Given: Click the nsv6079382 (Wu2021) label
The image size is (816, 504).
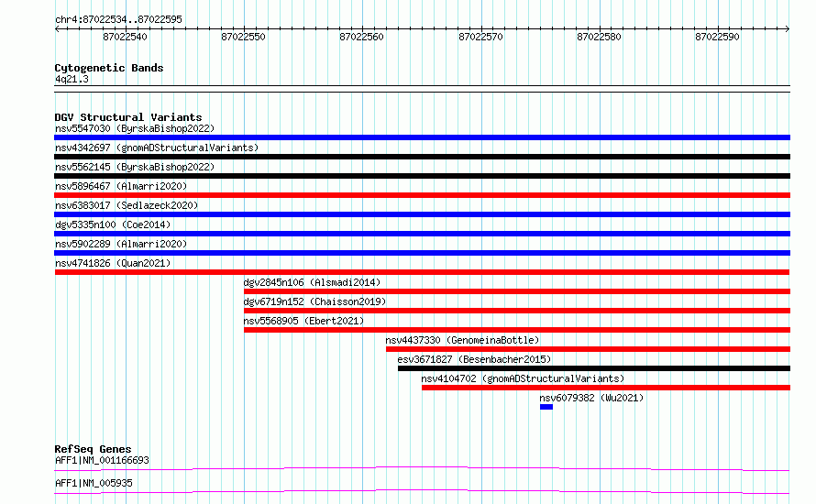Looking at the screenshot, I should click(x=591, y=398).
